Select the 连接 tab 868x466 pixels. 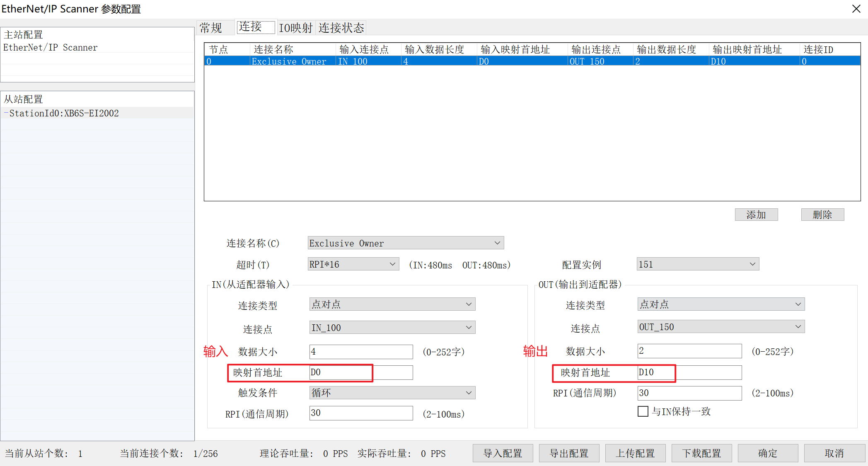tap(256, 27)
